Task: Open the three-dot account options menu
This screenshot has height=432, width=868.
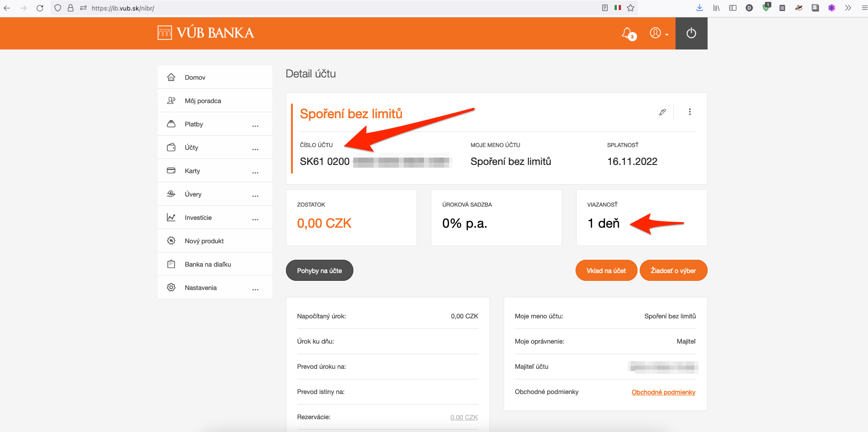Action: (x=690, y=112)
